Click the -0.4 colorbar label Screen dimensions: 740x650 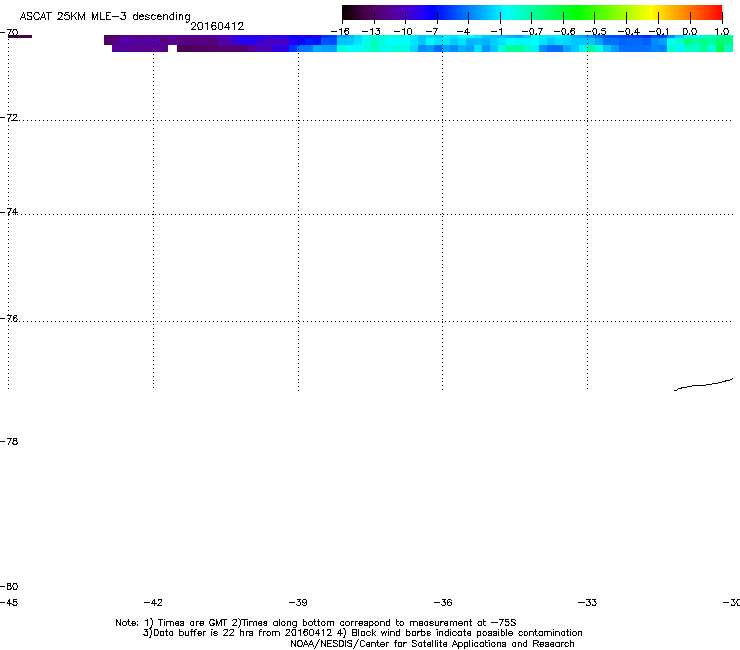click(x=629, y=32)
